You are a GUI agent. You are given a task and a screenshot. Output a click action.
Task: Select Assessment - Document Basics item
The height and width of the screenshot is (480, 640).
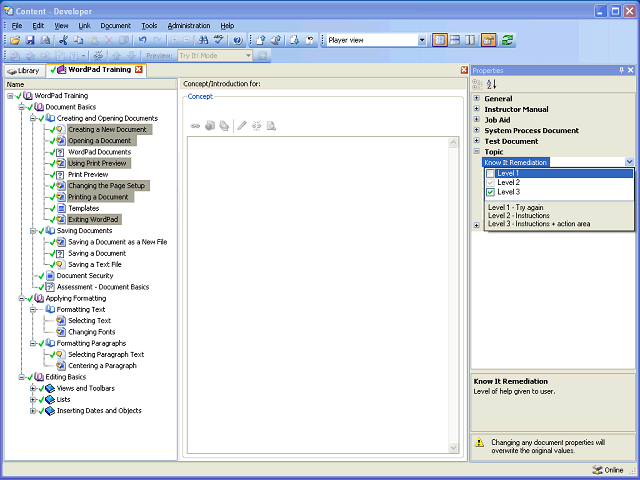click(x=103, y=287)
